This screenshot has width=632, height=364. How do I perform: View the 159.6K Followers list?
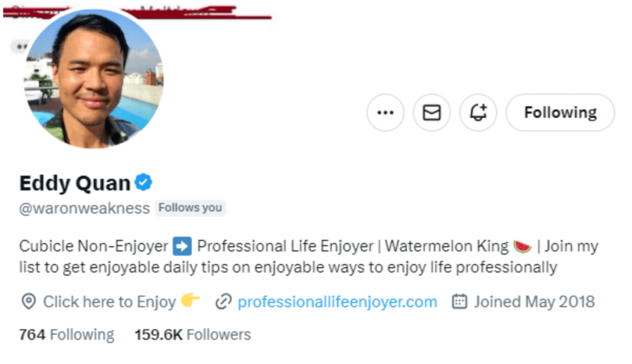pyautogui.click(x=193, y=335)
